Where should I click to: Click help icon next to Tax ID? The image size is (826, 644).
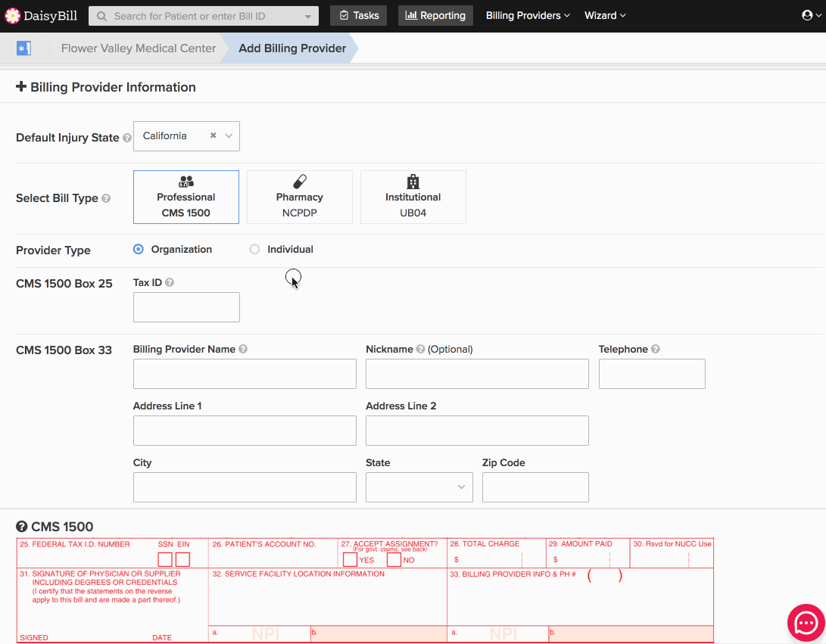pyautogui.click(x=170, y=282)
